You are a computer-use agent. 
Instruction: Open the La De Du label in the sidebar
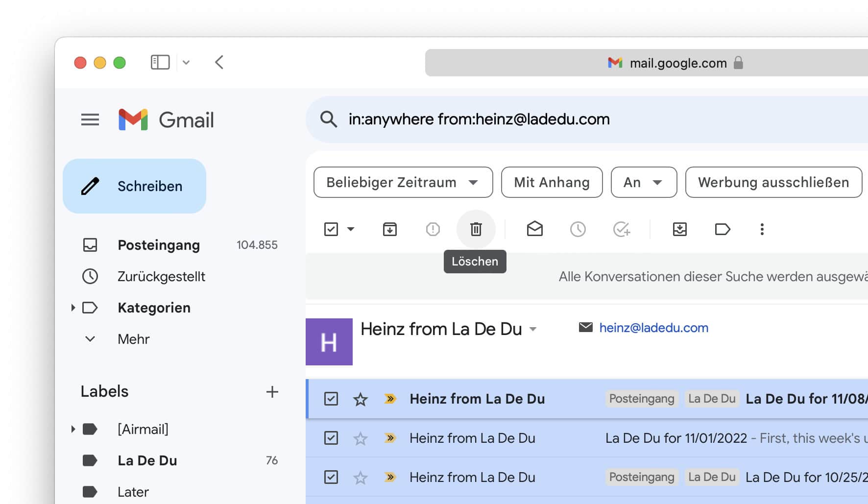[147, 460]
